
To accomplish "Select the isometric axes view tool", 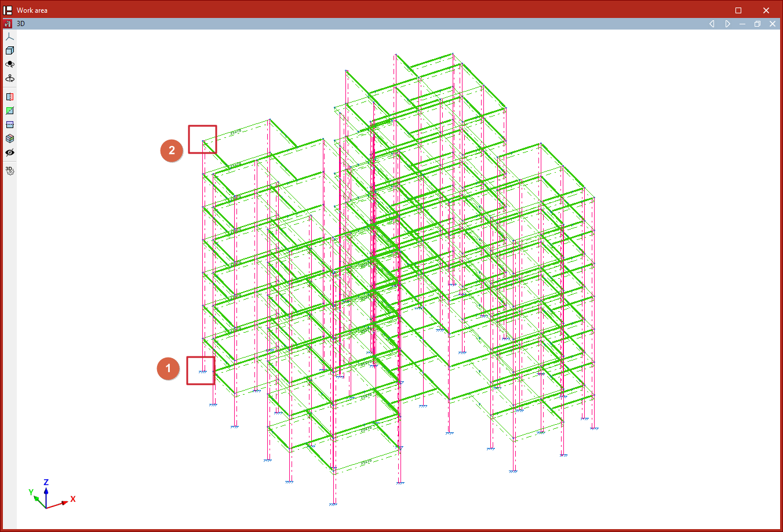I will tap(9, 37).
